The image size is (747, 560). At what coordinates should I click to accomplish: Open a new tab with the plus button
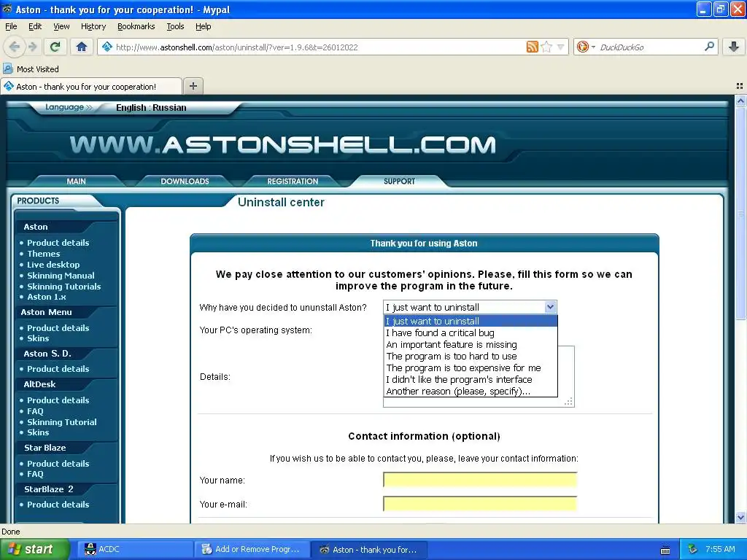point(193,86)
